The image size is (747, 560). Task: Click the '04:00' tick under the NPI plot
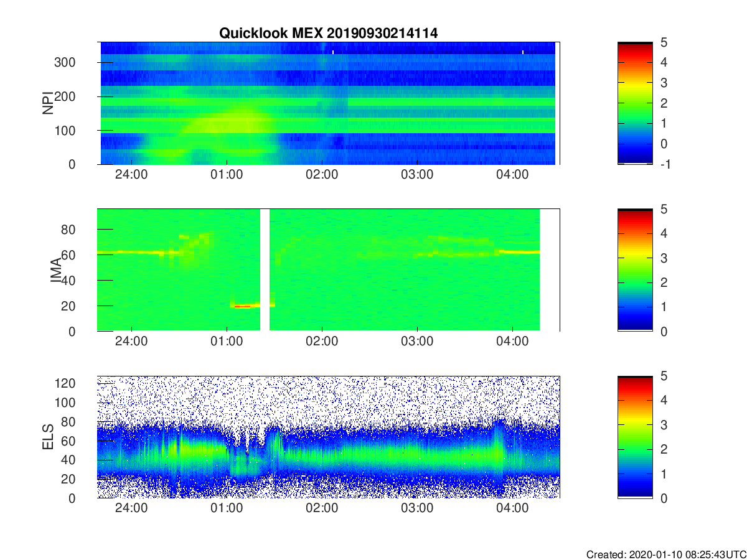512,175
